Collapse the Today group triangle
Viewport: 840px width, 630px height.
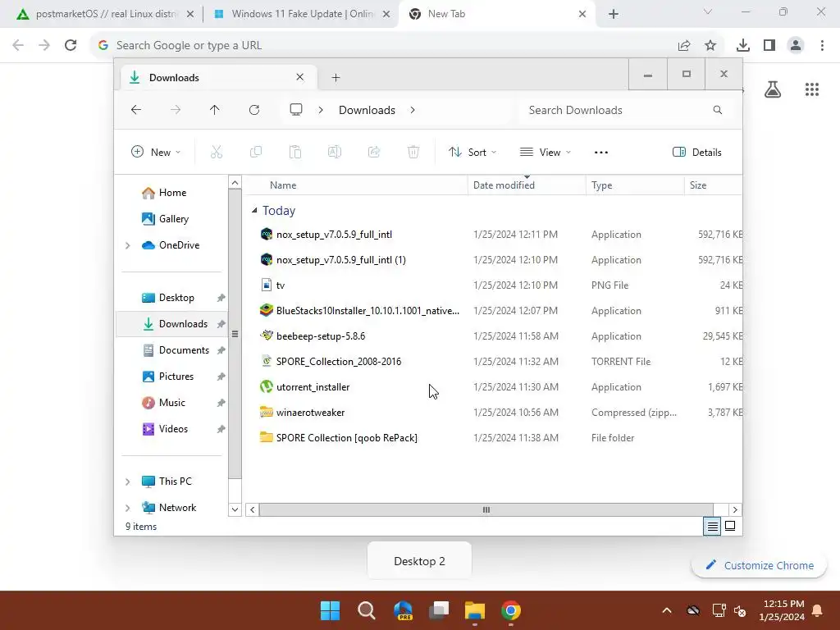point(254,211)
